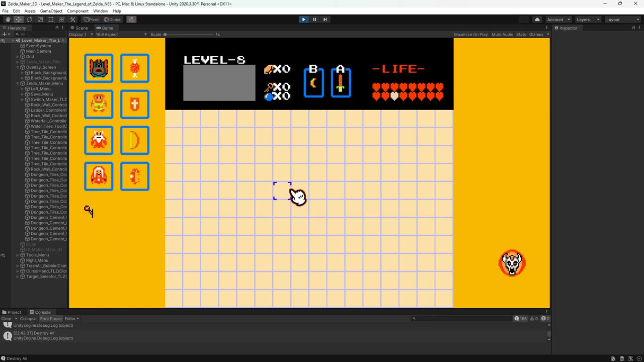The width and height of the screenshot is (644, 362).
Task: Click the Pause button
Action: point(314,20)
